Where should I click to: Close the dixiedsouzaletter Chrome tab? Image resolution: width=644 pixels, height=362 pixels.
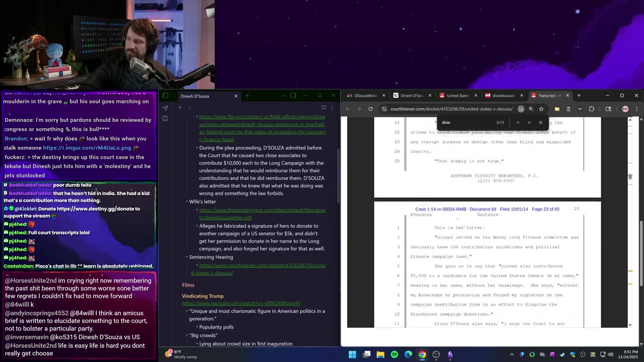point(521,96)
